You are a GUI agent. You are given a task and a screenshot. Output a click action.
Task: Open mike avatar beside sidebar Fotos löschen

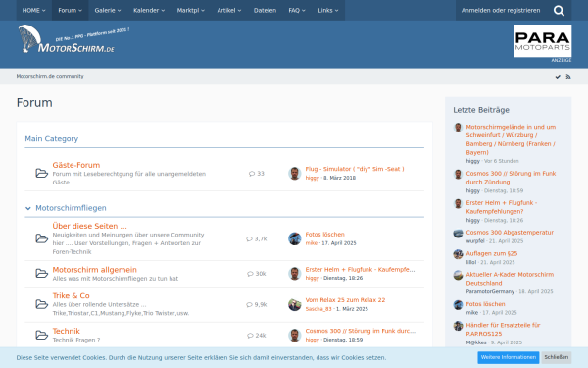tap(458, 304)
